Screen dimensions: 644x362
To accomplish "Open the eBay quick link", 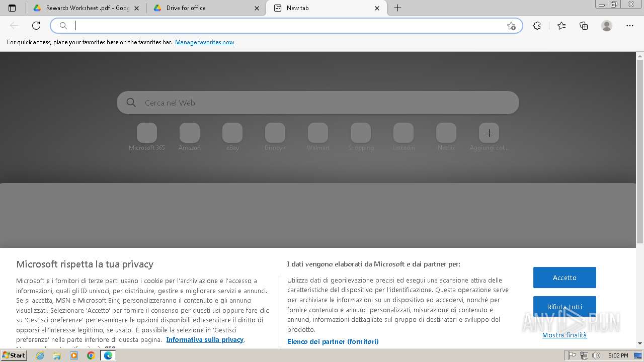I will [x=232, y=137].
